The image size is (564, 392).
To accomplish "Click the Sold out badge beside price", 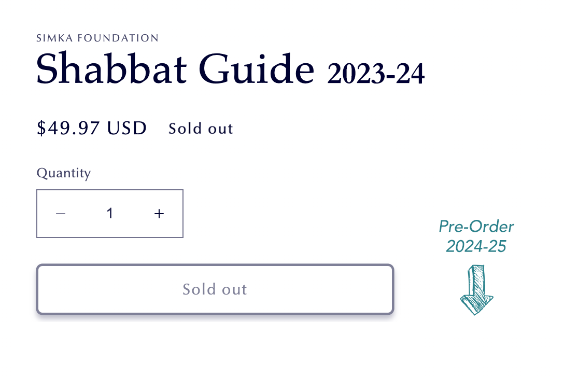I will coord(201,129).
